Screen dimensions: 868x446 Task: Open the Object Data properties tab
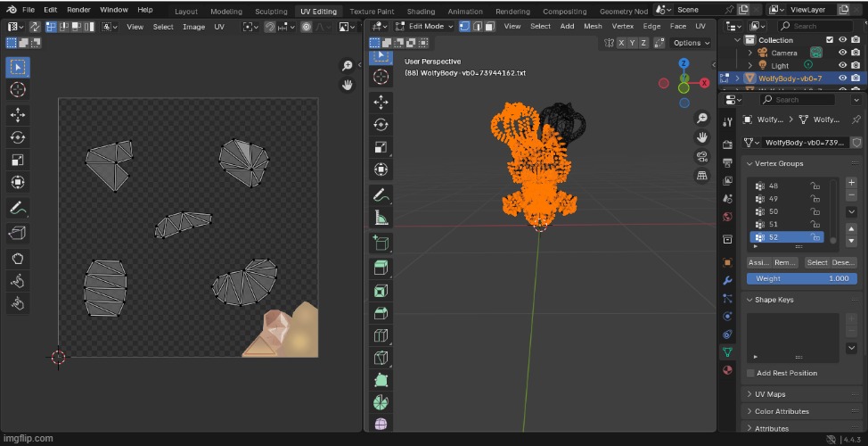tap(727, 351)
